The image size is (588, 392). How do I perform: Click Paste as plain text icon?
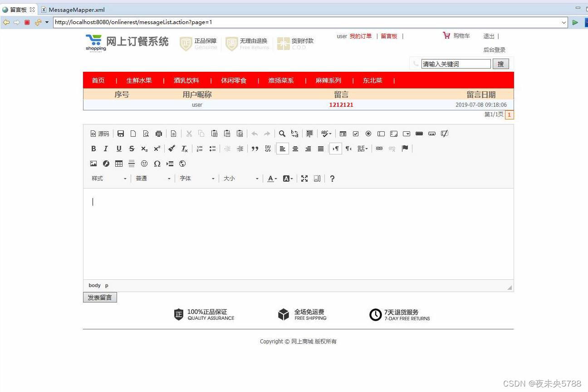click(x=227, y=134)
